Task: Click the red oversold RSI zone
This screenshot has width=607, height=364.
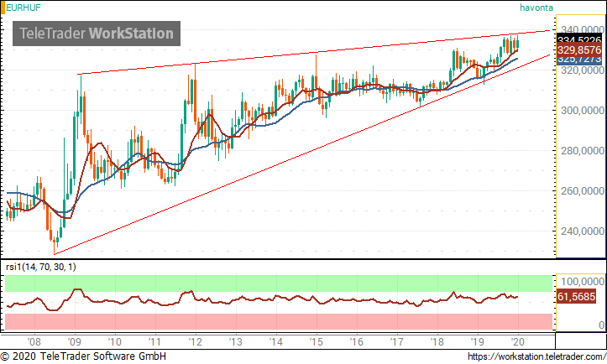Action: 279,322
